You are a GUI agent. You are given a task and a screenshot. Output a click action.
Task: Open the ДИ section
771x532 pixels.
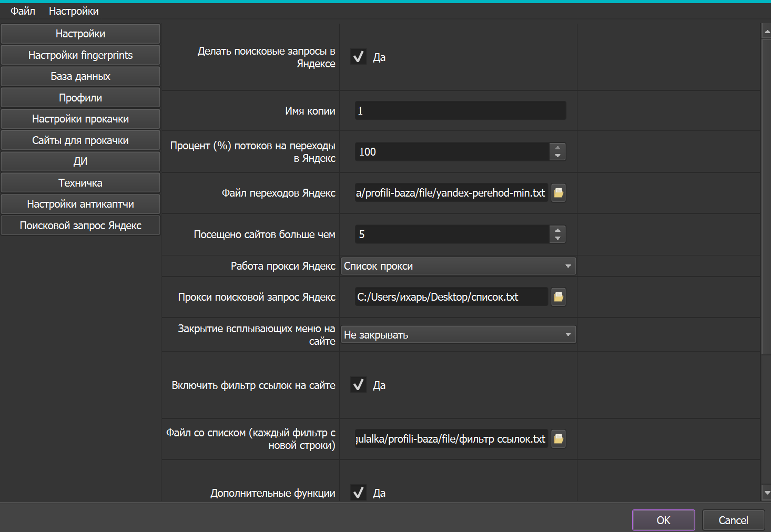coord(80,161)
